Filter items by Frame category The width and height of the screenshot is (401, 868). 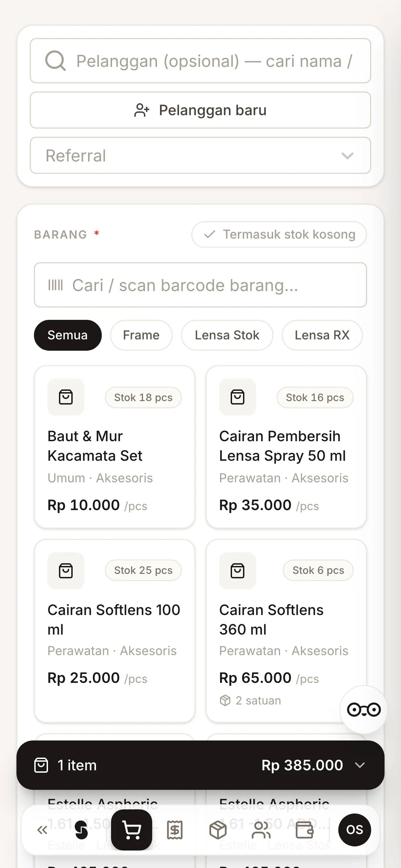click(x=141, y=335)
